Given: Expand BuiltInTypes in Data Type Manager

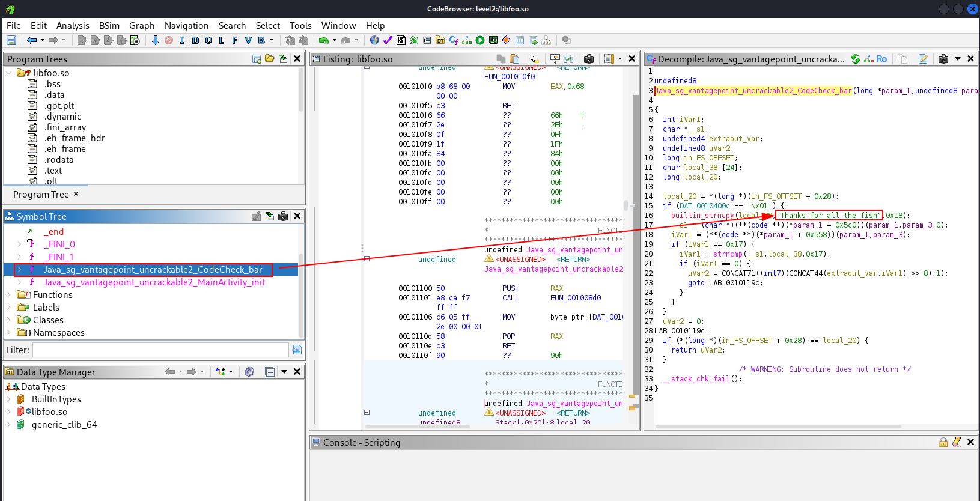Looking at the screenshot, I should click(x=9, y=399).
